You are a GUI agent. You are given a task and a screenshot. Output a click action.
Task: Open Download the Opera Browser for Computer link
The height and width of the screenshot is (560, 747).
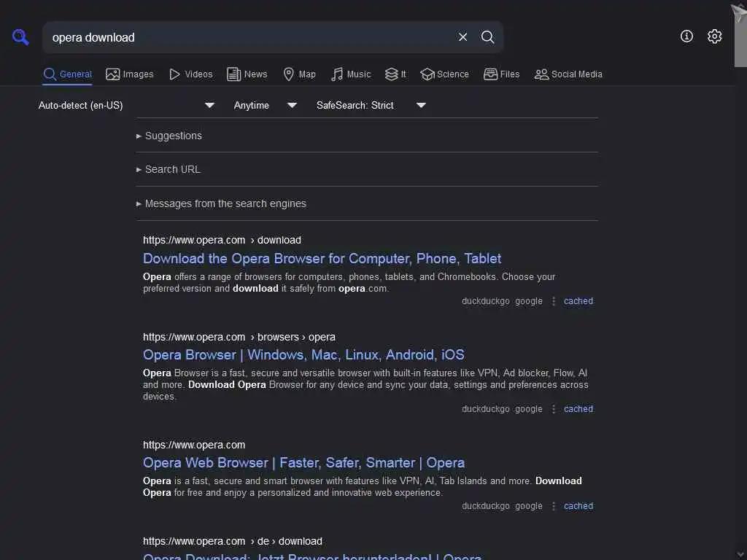[x=322, y=259]
